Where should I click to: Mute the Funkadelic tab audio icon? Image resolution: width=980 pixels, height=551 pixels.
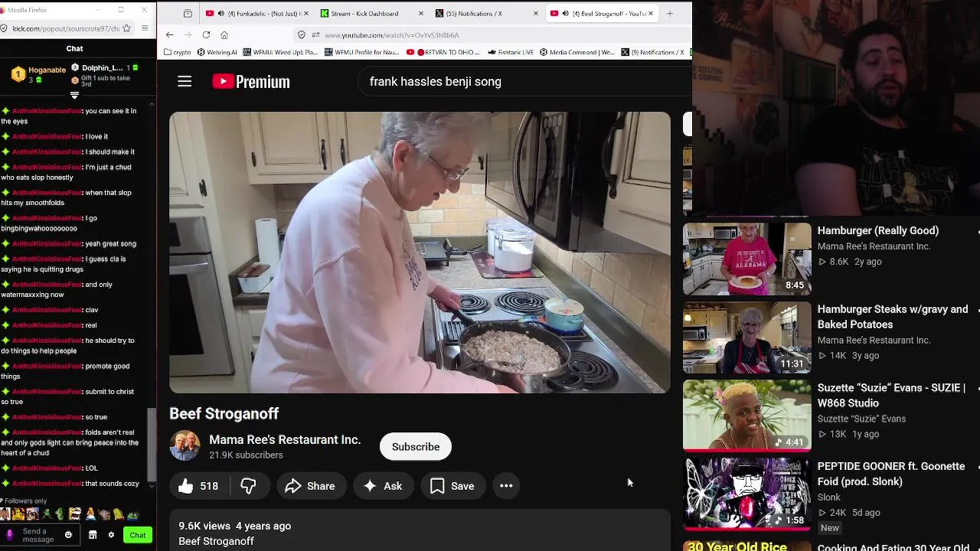click(221, 13)
